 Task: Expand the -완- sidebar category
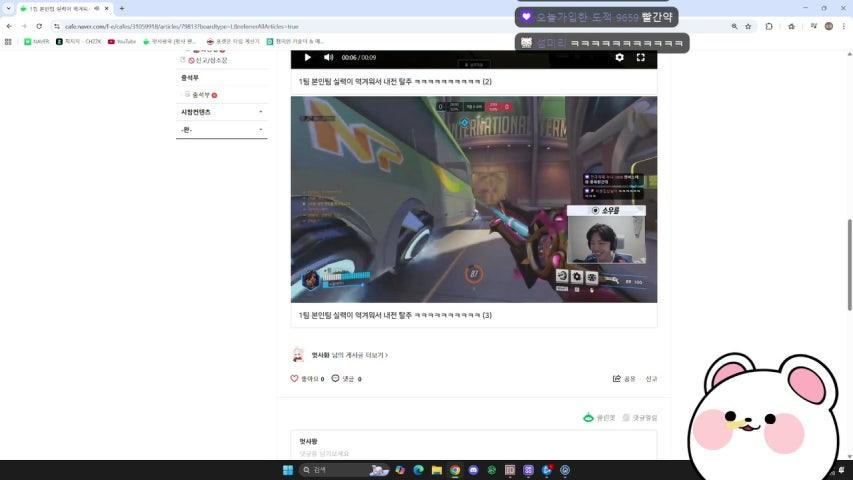[221, 130]
